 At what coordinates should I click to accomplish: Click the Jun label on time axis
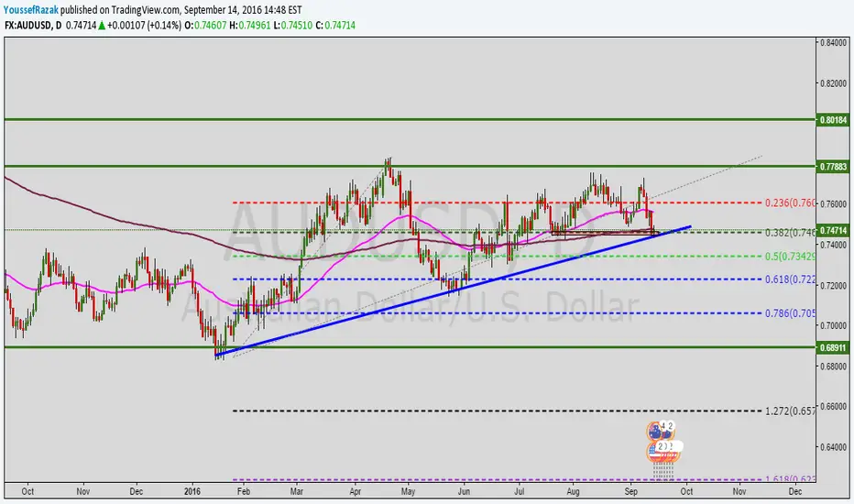pos(464,491)
